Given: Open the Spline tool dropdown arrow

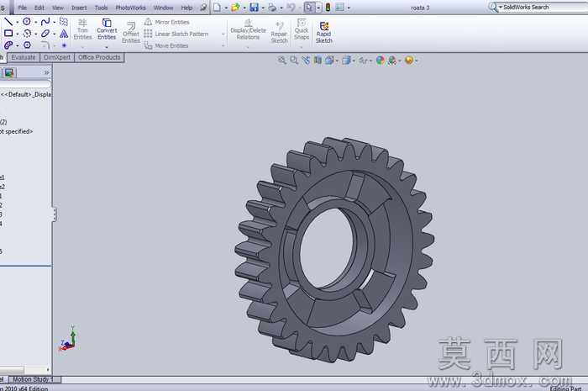Looking at the screenshot, I should pos(55,22).
